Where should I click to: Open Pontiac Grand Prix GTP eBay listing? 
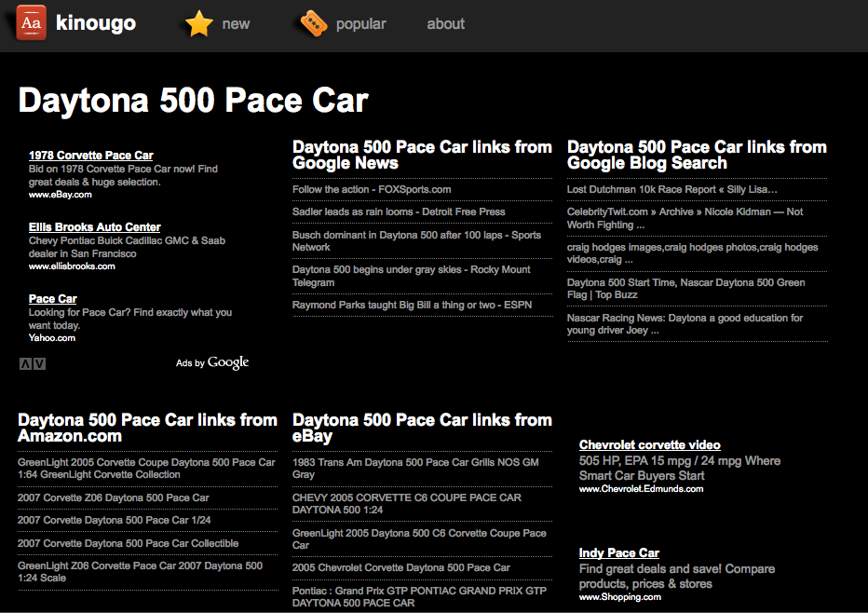(419, 596)
